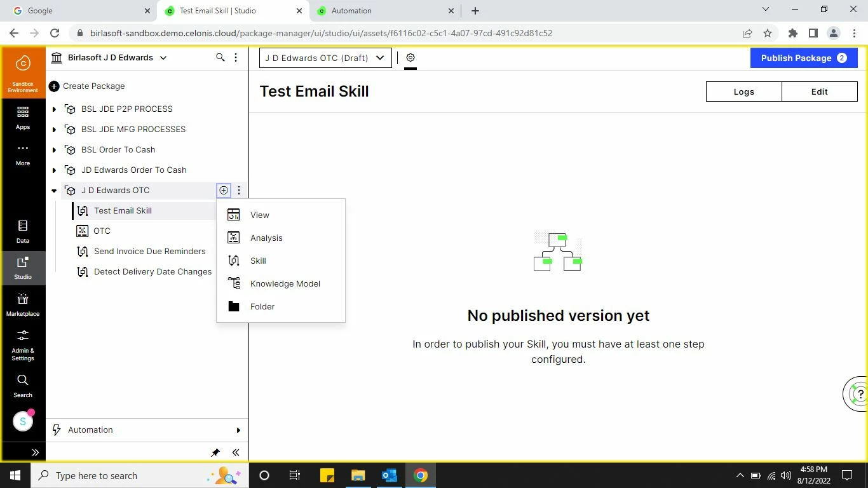This screenshot has height=488, width=868.
Task: Open a new browser tab
Action: click(475, 11)
